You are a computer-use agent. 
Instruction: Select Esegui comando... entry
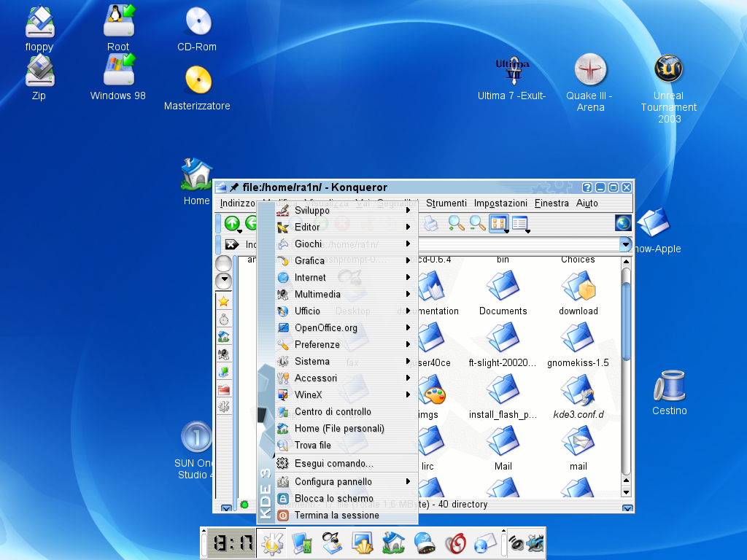tap(347, 463)
